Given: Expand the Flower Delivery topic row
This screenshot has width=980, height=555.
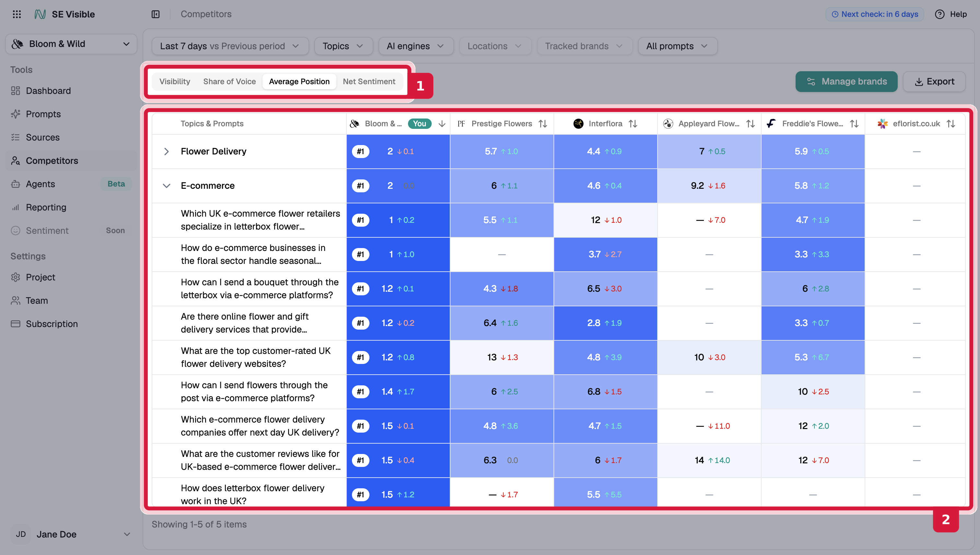Looking at the screenshot, I should (166, 151).
